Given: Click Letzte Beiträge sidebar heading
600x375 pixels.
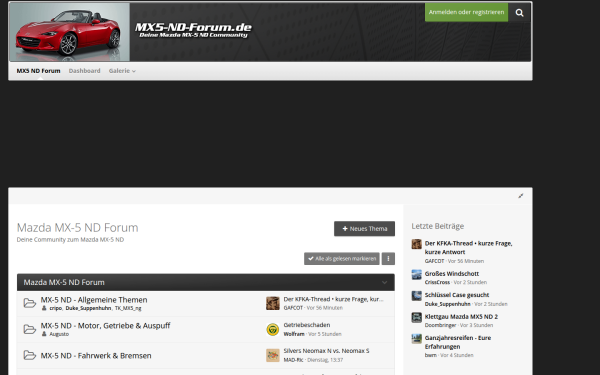Looking at the screenshot, I should (x=438, y=226).
